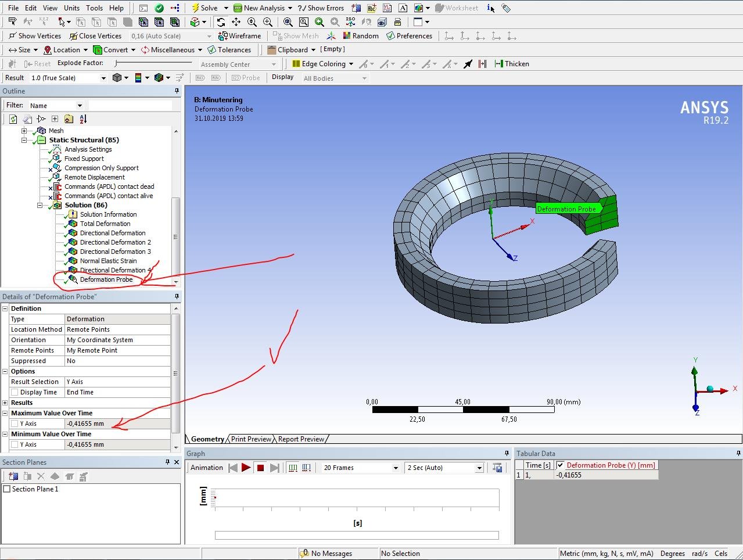Image resolution: width=743 pixels, height=560 pixels.
Task: Collapse the Definition details section
Action: tap(5, 308)
